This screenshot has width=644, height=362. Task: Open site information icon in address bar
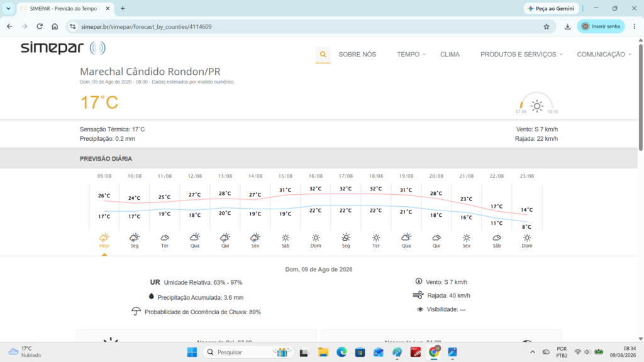[x=73, y=26]
